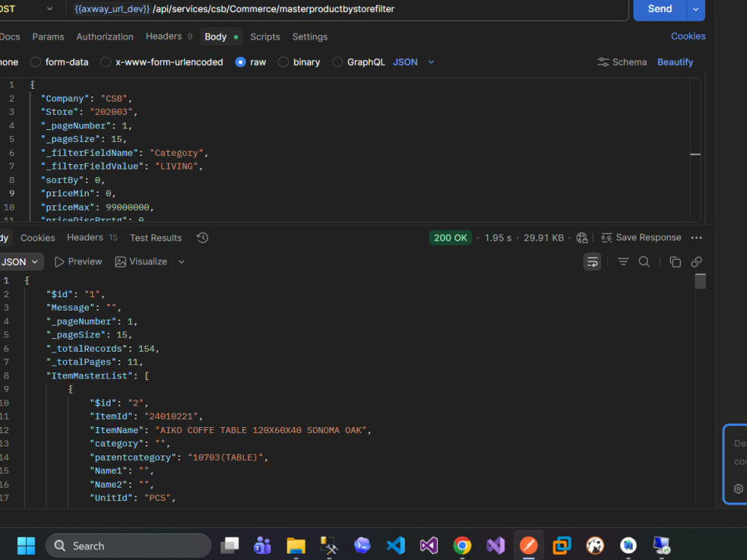Open File Explorer from taskbar

pyautogui.click(x=296, y=545)
